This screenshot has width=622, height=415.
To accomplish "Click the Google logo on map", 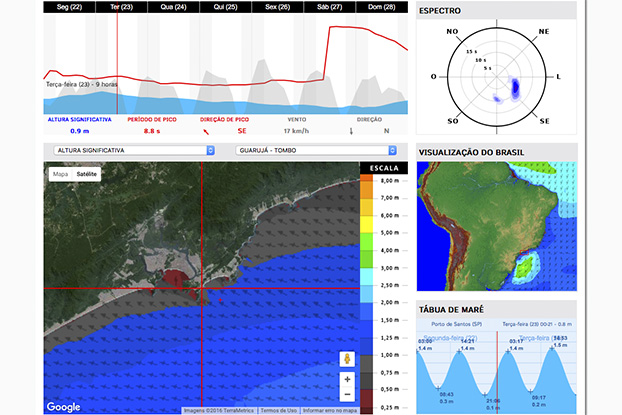I will click(63, 407).
